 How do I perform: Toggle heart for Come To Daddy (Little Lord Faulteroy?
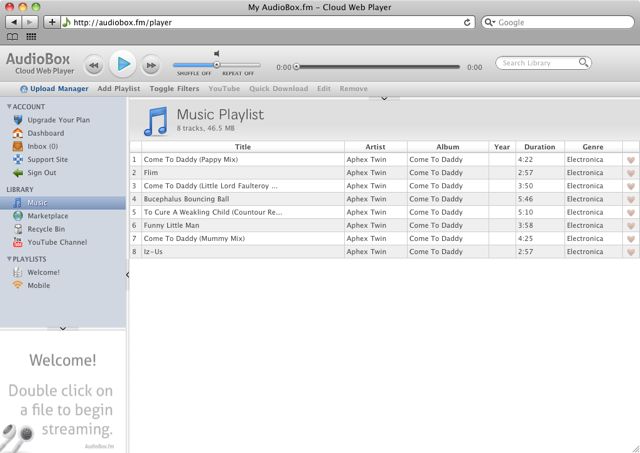click(631, 186)
